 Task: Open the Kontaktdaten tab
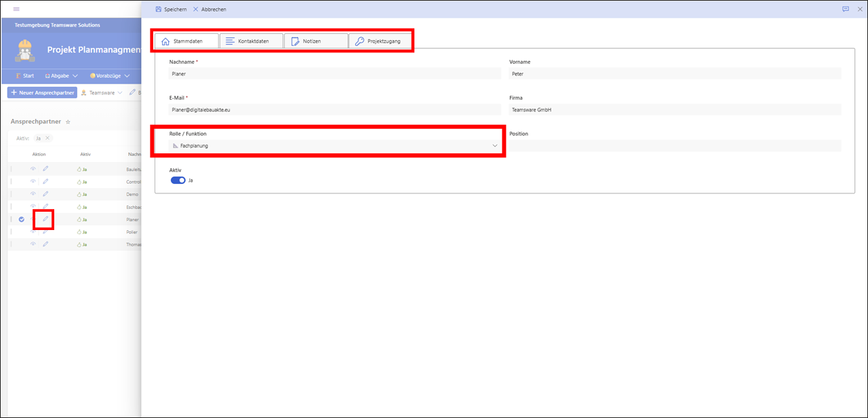coord(251,41)
